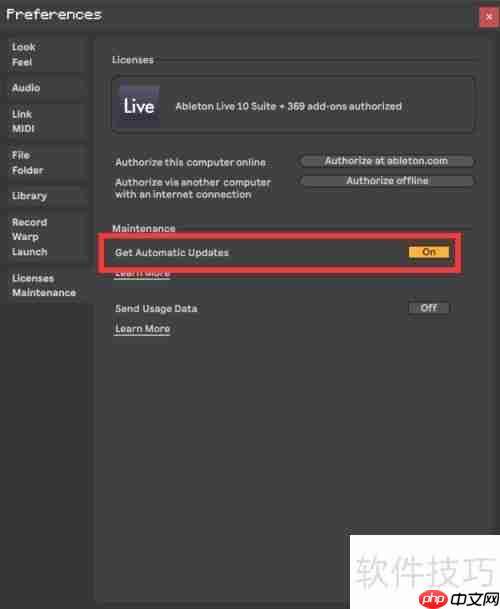Click the Authorize offline button
500x609 pixels.
tap(387, 181)
